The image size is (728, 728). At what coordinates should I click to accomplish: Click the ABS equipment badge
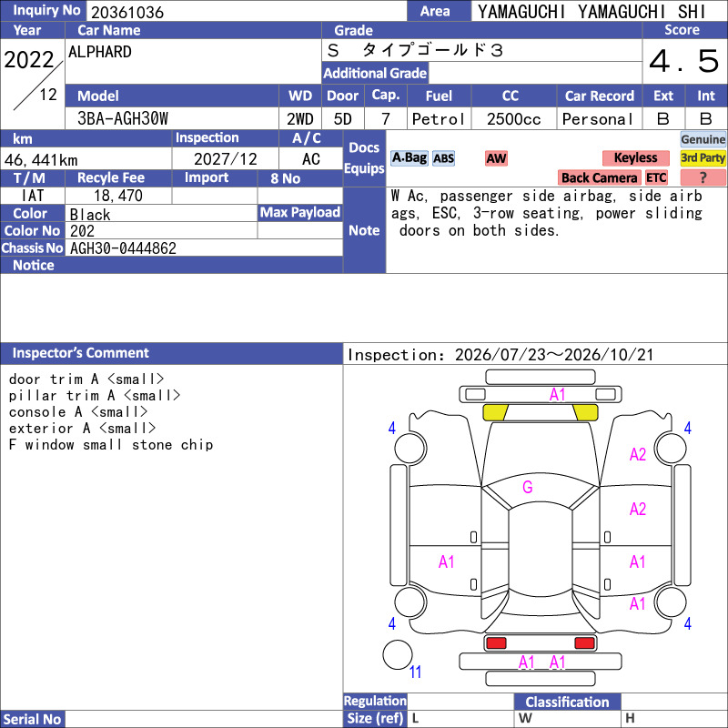coord(443,158)
